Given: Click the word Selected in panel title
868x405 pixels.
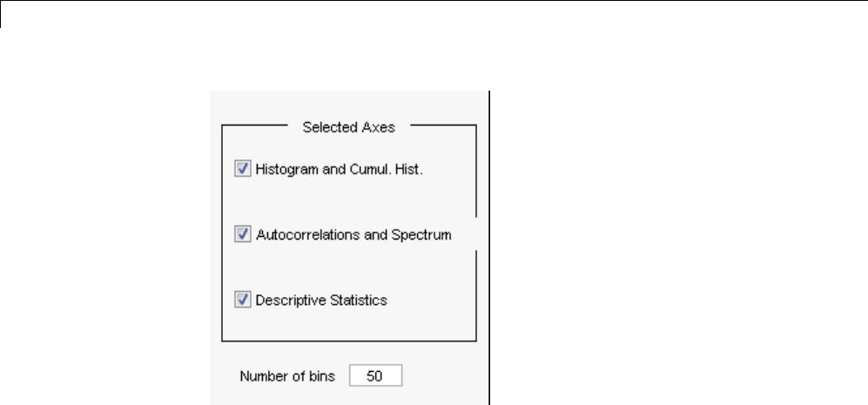Looking at the screenshot, I should pyautogui.click(x=326, y=127).
